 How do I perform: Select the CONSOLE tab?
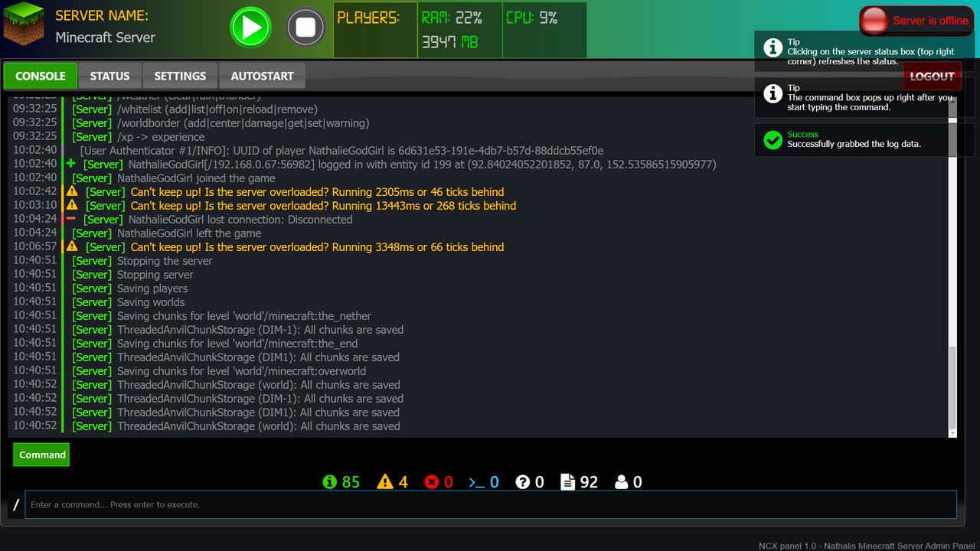[40, 76]
